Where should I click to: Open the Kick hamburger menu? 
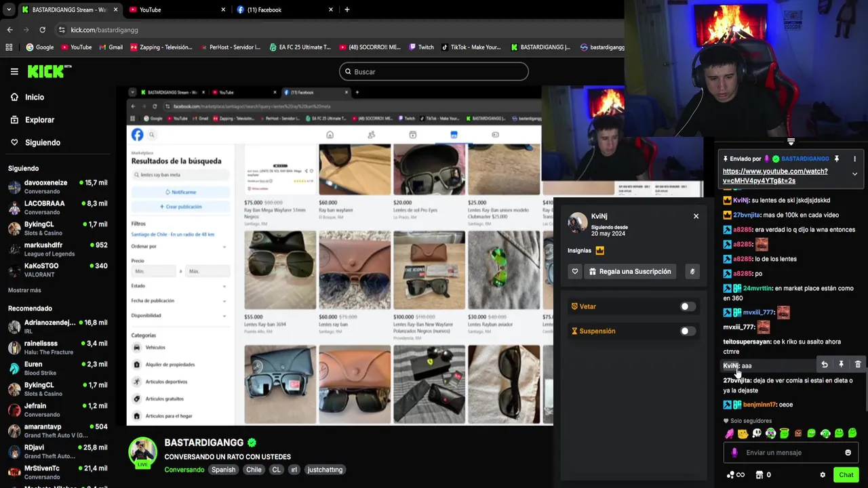point(14,71)
